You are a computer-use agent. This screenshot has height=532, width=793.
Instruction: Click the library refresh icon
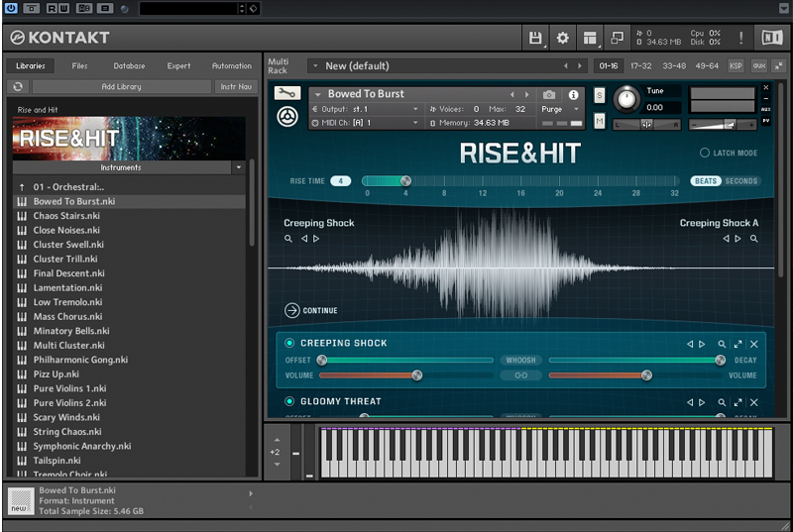18,86
